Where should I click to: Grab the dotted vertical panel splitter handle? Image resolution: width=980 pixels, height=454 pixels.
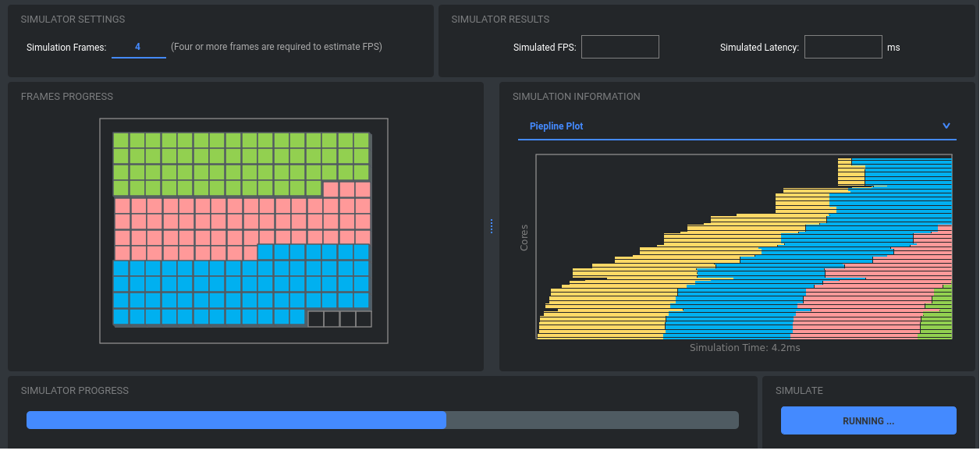492,226
